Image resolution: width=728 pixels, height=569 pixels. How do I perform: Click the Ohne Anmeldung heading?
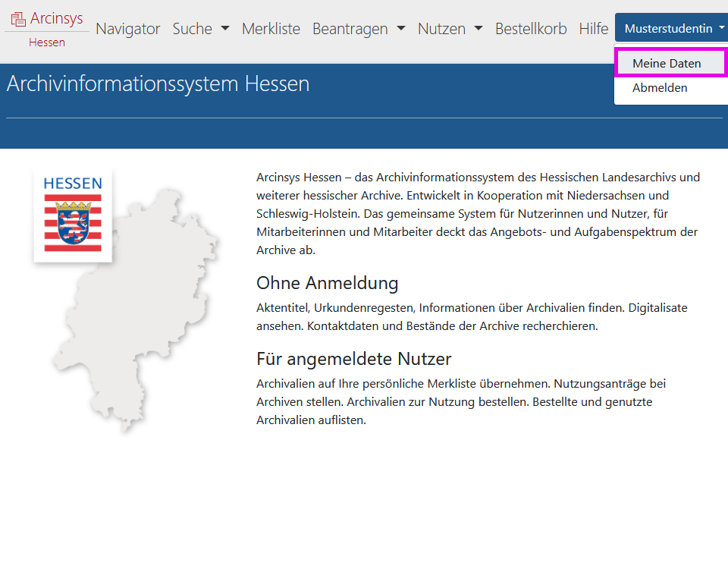coord(328,283)
